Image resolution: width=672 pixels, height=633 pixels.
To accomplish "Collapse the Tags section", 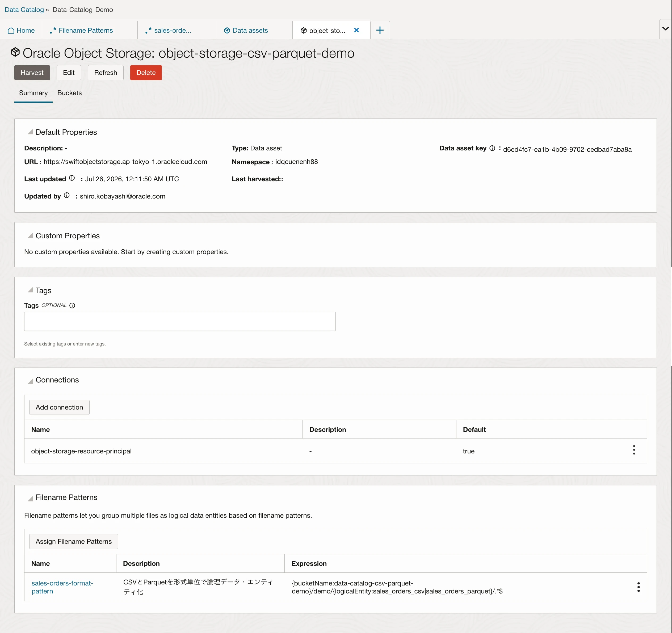I will [30, 290].
